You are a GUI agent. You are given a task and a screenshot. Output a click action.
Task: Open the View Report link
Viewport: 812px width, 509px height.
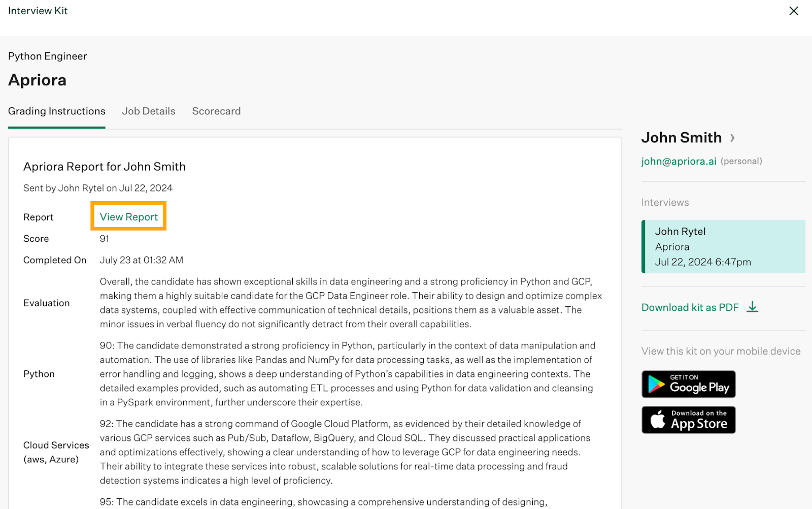129,217
